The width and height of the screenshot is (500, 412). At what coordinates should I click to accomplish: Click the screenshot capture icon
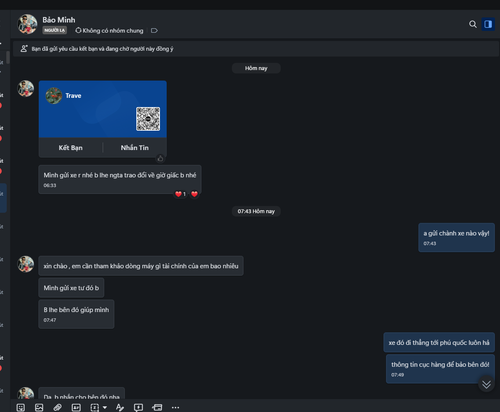(x=95, y=407)
